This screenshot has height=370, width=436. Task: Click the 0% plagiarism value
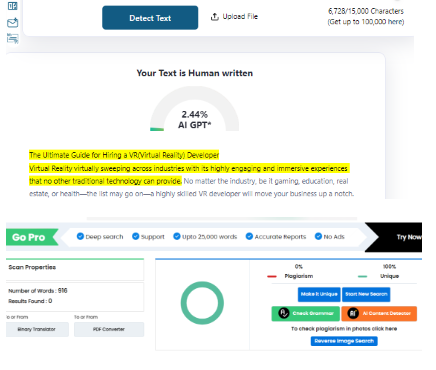299,267
